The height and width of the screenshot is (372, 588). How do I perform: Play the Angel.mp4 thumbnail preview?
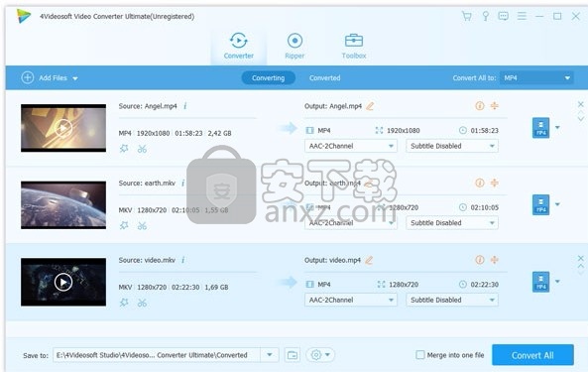click(63, 128)
